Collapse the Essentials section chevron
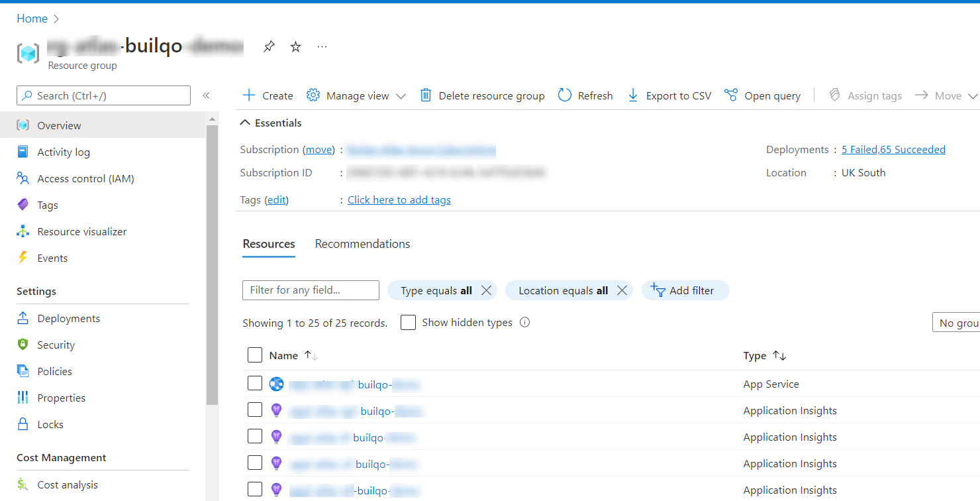Image resolution: width=980 pixels, height=501 pixels. tap(245, 123)
